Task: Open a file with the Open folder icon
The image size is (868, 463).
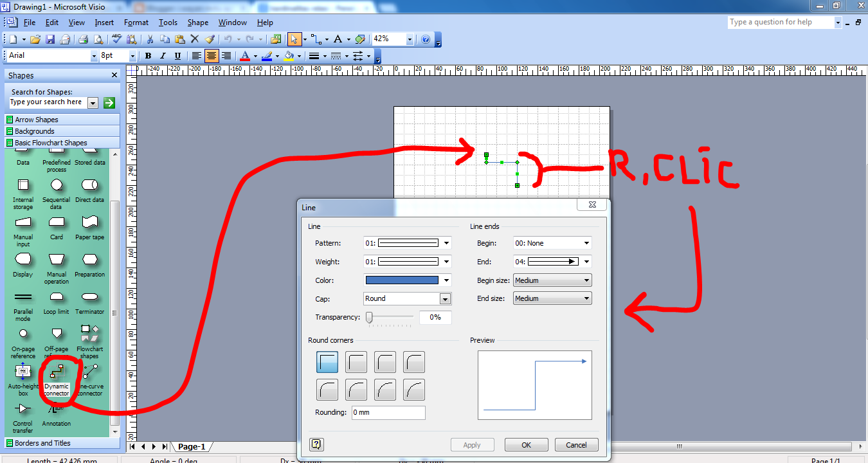Action: click(x=35, y=39)
